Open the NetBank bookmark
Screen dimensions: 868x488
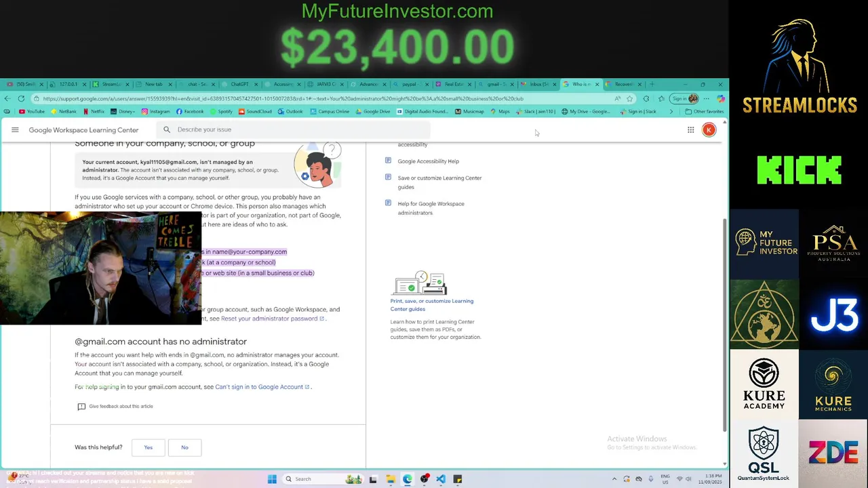click(64, 111)
